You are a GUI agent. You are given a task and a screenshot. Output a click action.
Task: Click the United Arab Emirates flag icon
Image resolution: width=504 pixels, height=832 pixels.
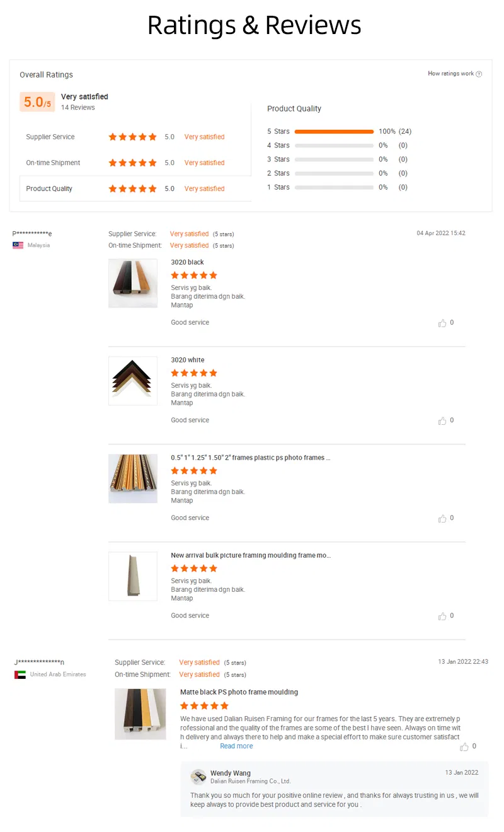(19, 674)
